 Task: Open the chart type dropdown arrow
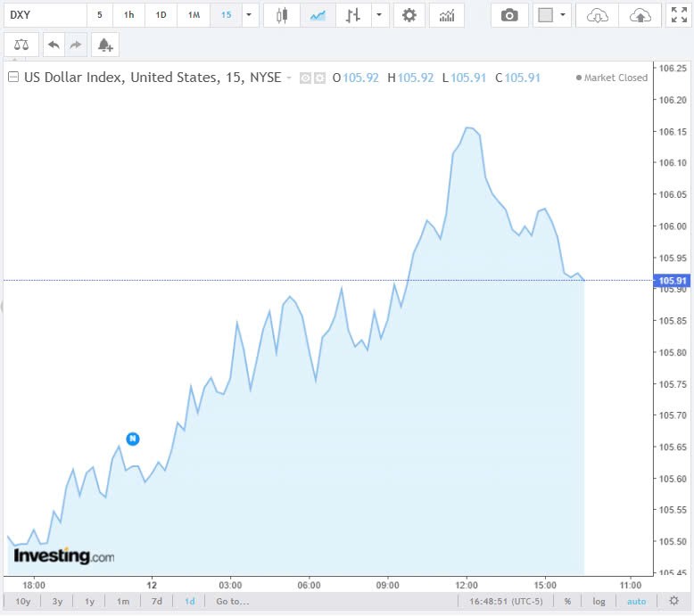(379, 15)
